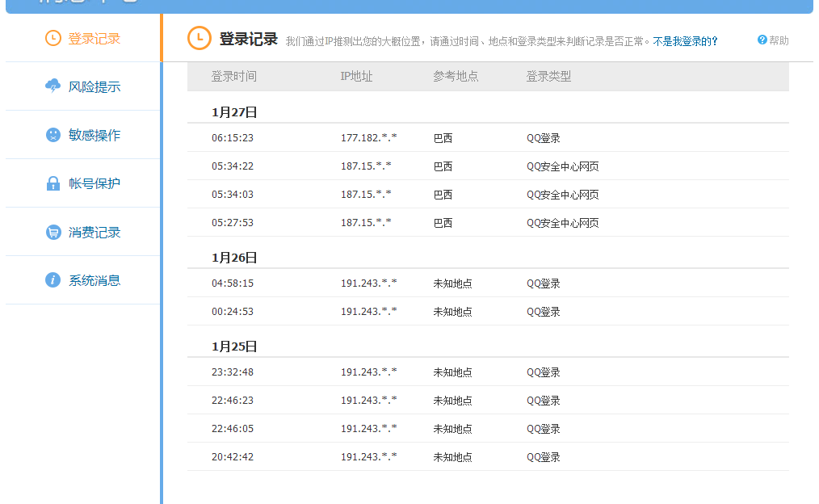This screenshot has height=504, width=819.
Task: Click the 登录记录 page title heading
Action: [x=248, y=39]
